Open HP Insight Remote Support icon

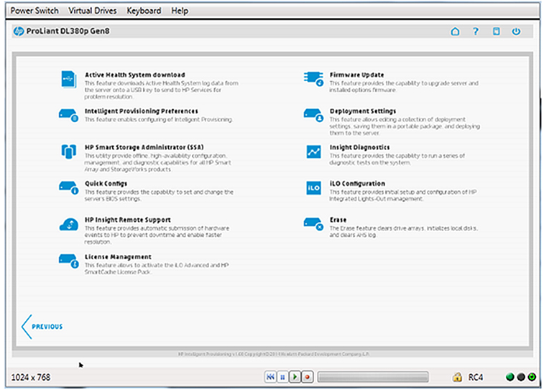coord(68,225)
